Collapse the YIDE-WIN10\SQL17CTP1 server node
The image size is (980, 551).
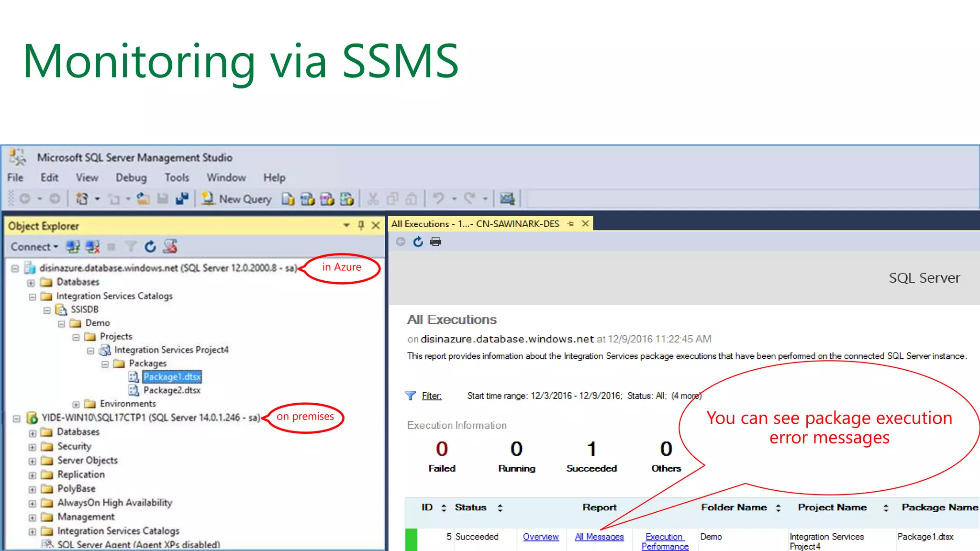pyautogui.click(x=17, y=419)
